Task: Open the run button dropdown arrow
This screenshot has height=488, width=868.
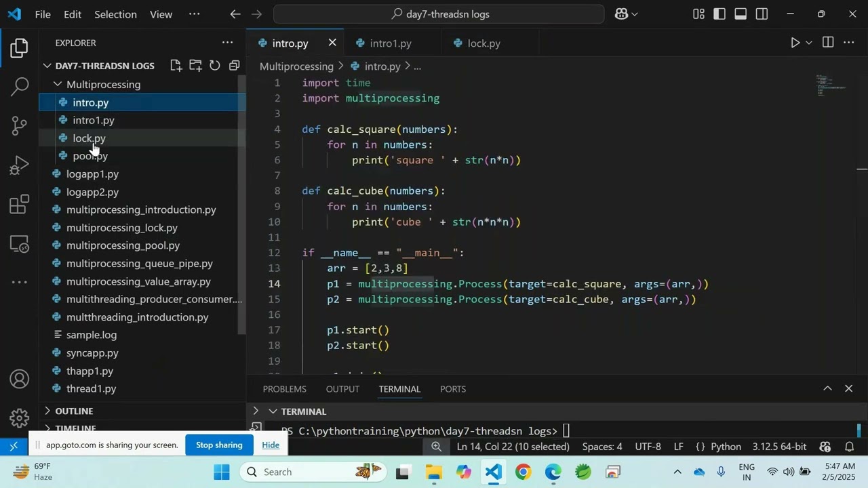Action: click(x=809, y=43)
